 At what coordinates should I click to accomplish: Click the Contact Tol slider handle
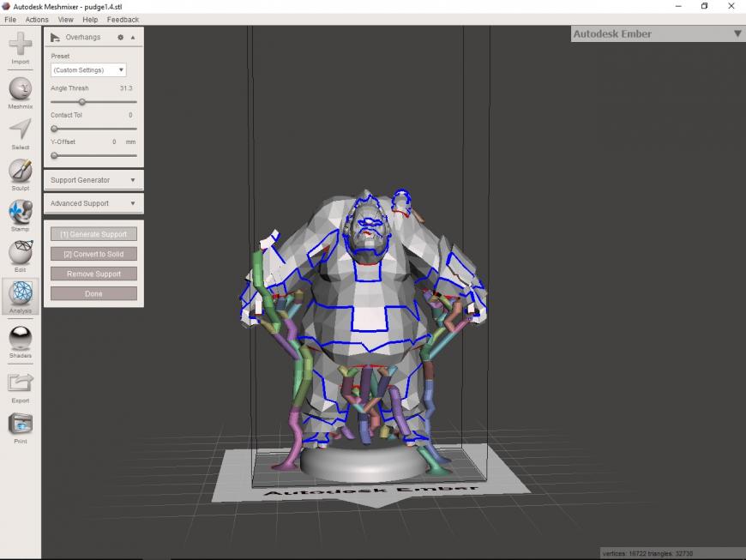[x=54, y=129]
